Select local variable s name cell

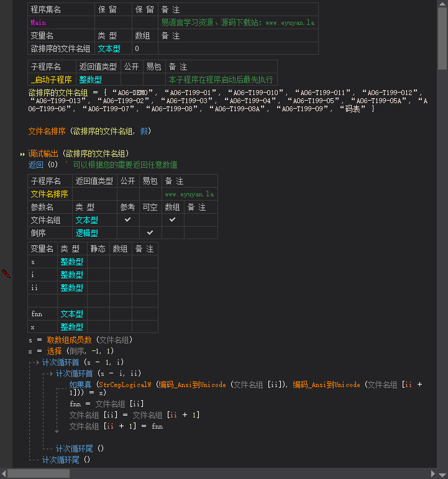[42, 262]
